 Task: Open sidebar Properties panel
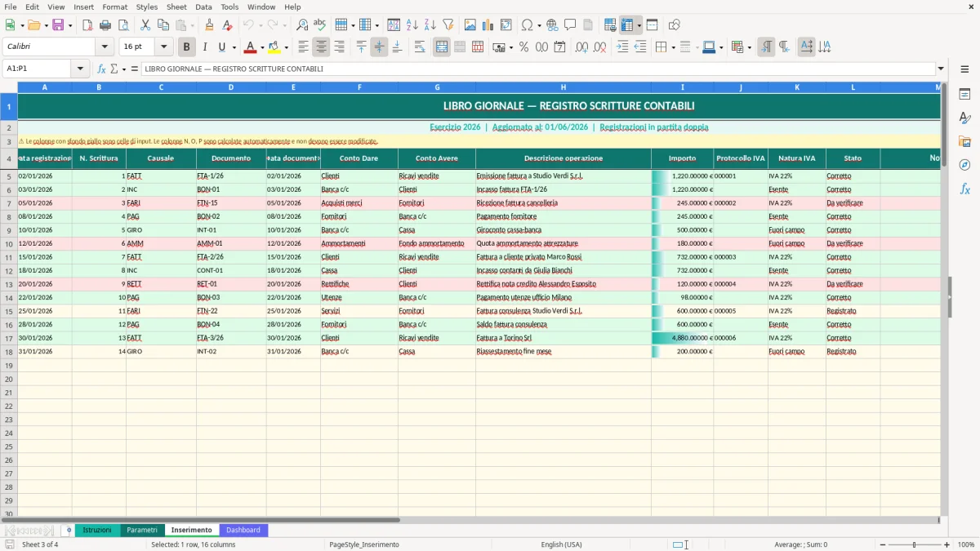[x=964, y=94]
